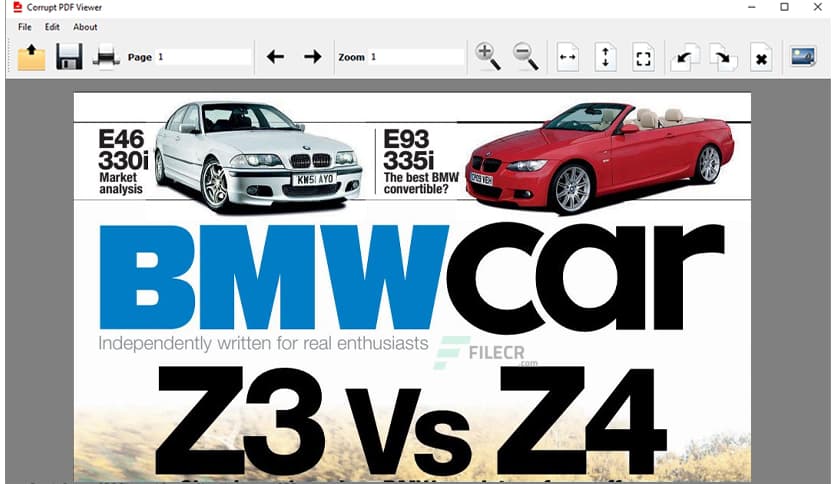Switch to full page fit view
Viewport: 836px width, 484px height.
644,58
